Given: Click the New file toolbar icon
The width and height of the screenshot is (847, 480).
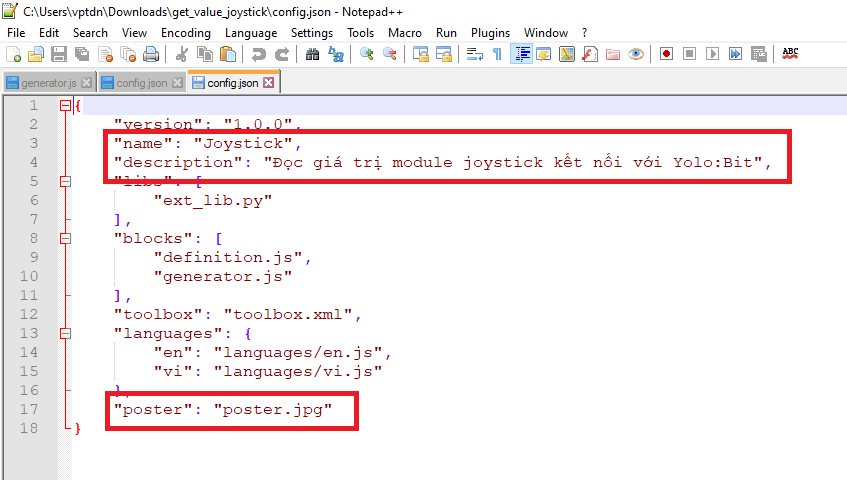Looking at the screenshot, I should tap(14, 54).
